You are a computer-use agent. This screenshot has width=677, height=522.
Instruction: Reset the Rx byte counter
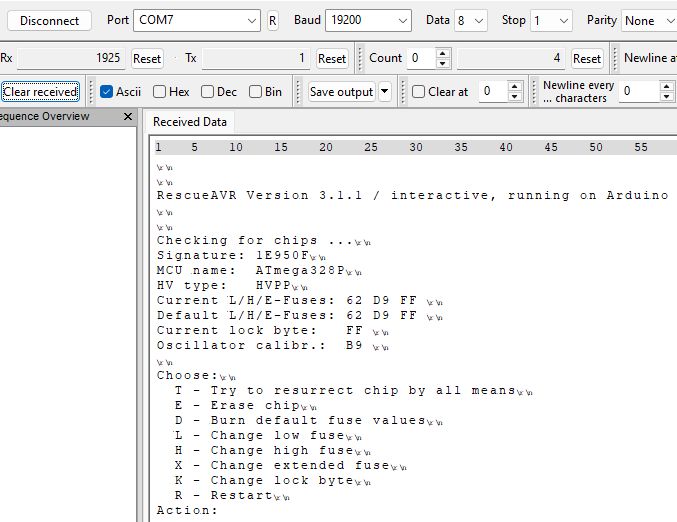pyautogui.click(x=147, y=59)
